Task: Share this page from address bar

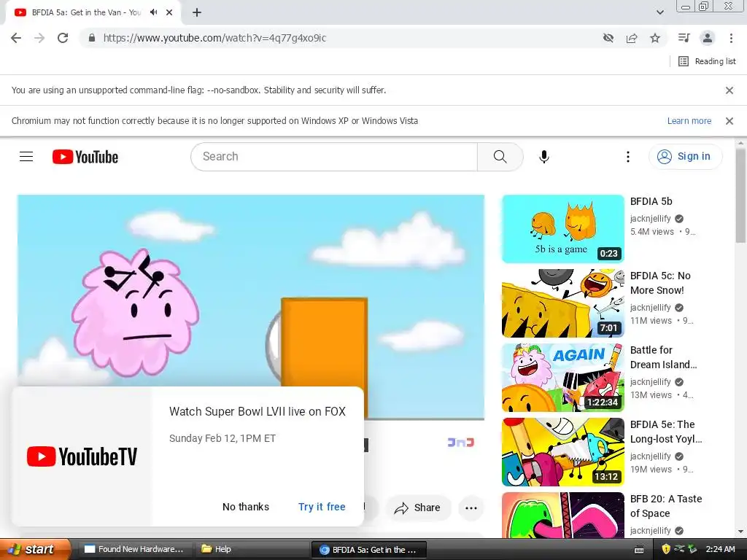Action: click(x=632, y=38)
